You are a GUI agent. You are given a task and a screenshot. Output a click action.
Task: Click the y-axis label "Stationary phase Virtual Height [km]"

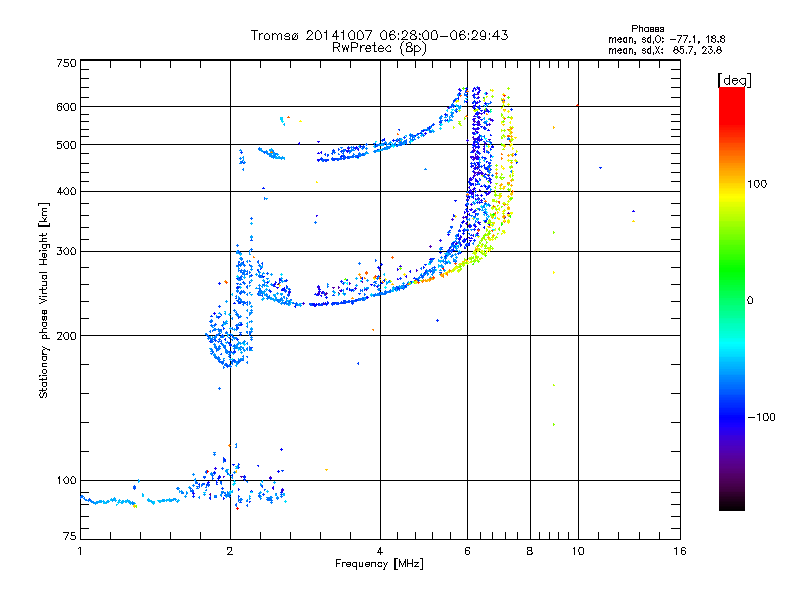click(44, 300)
